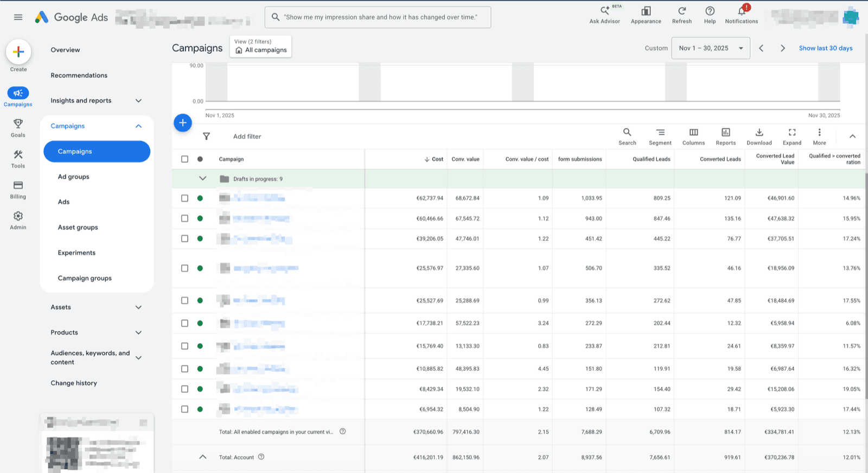Open the Nov 1 – 30, 2025 date dropdown
Viewport: 868px width, 473px height.
click(711, 48)
